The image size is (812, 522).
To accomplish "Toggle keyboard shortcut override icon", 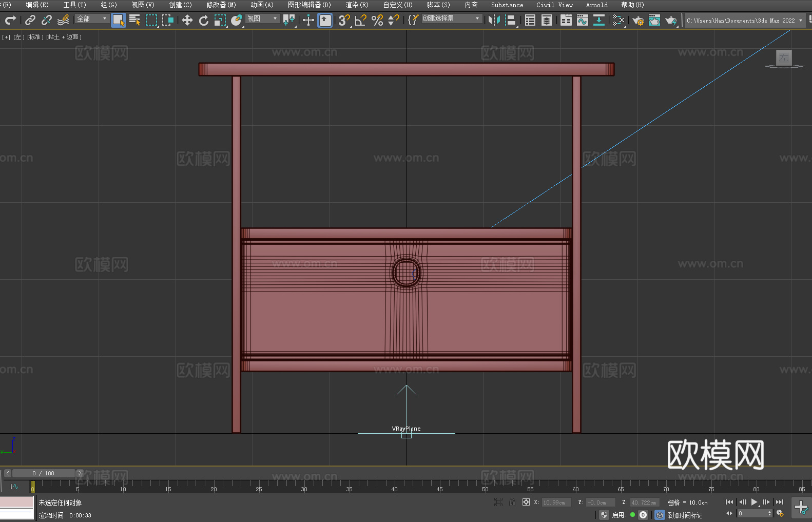I will (x=325, y=20).
